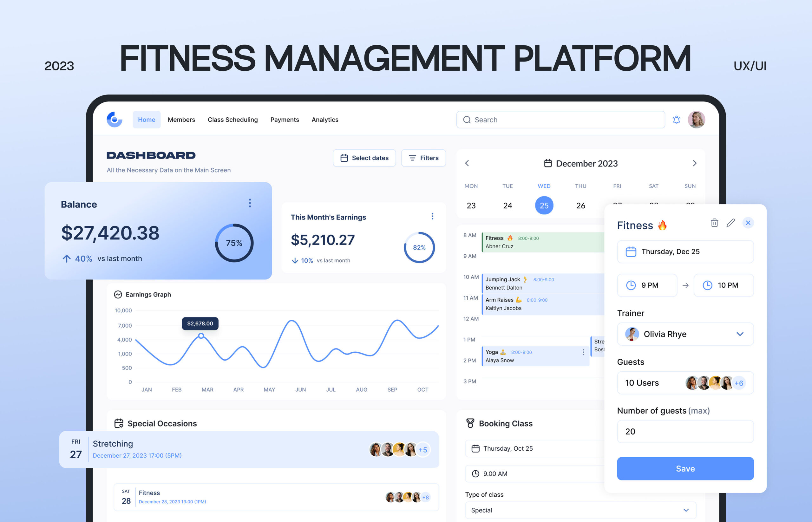Select Thursday 26 in the calendar
The image size is (812, 522).
pyautogui.click(x=580, y=206)
